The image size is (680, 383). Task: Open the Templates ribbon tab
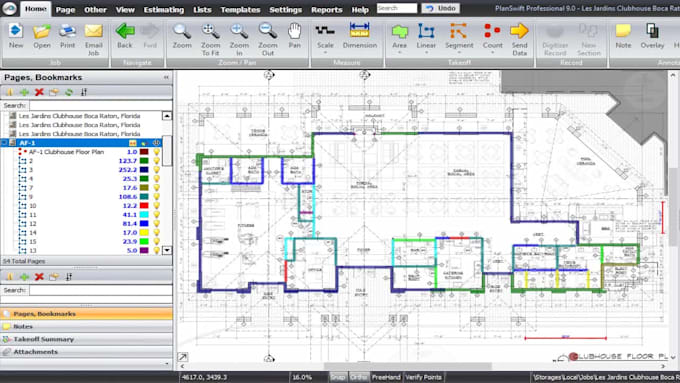coord(240,10)
